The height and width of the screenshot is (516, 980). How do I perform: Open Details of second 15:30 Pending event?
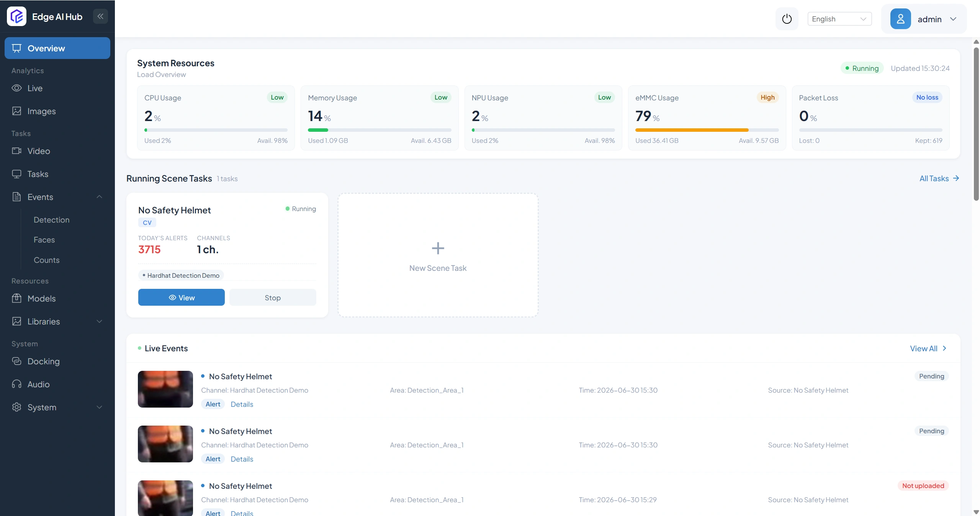click(242, 459)
